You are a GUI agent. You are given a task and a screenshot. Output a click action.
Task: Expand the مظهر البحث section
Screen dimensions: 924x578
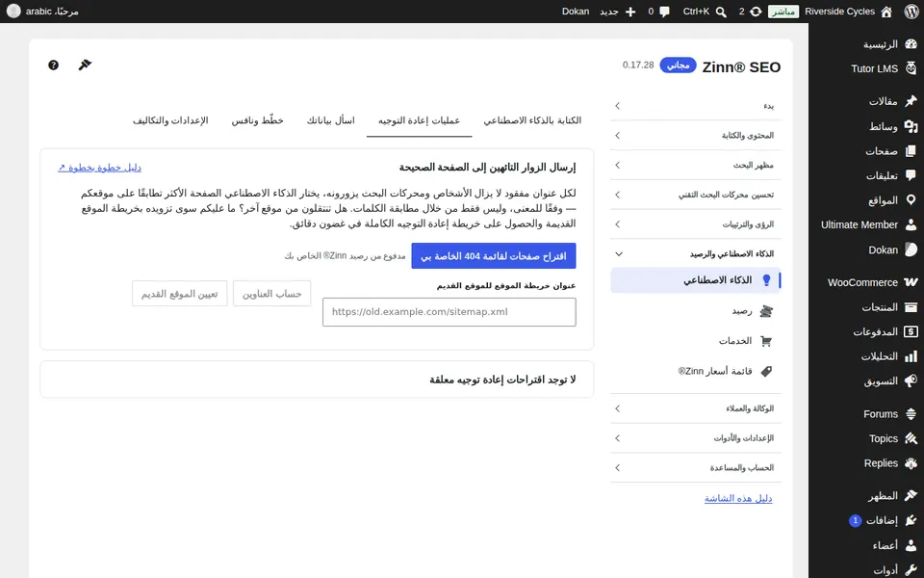pyautogui.click(x=696, y=165)
